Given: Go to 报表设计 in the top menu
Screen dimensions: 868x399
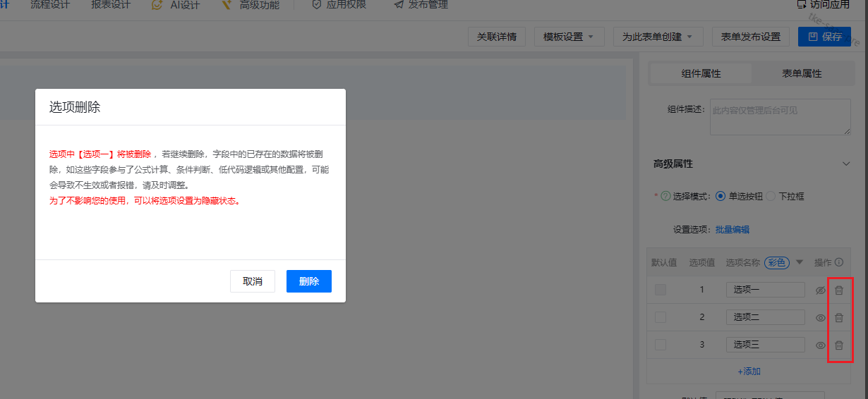Looking at the screenshot, I should (x=111, y=5).
